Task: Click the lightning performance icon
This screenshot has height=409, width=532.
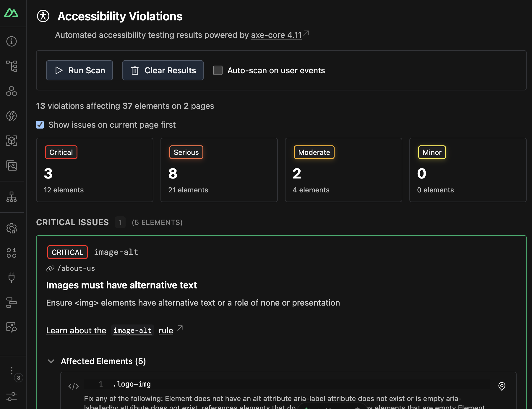Action: (x=12, y=116)
